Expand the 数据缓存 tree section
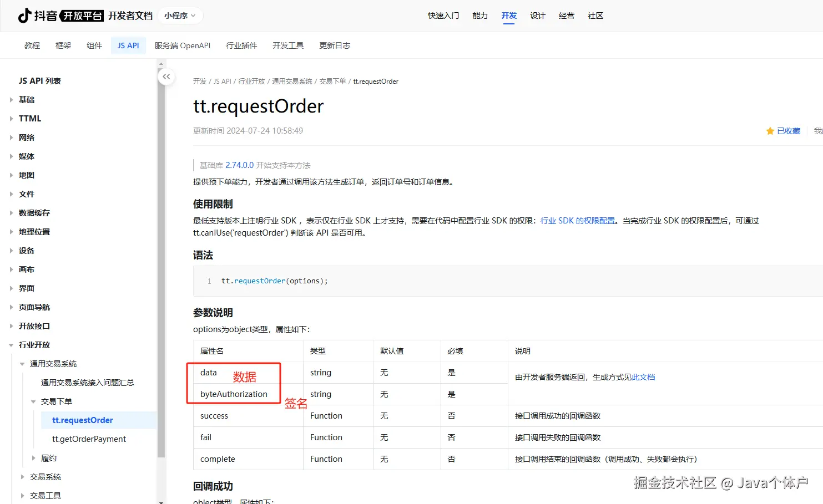Screen dimensions: 823x504 11,213
